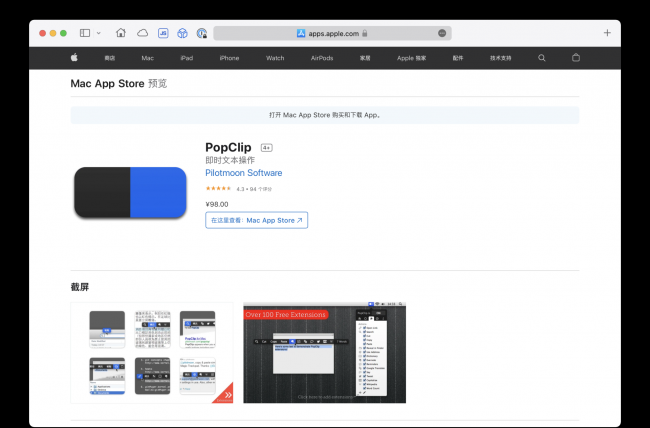Click the 即时文本操作 subtitle
This screenshot has height=428, width=650.
tap(230, 160)
